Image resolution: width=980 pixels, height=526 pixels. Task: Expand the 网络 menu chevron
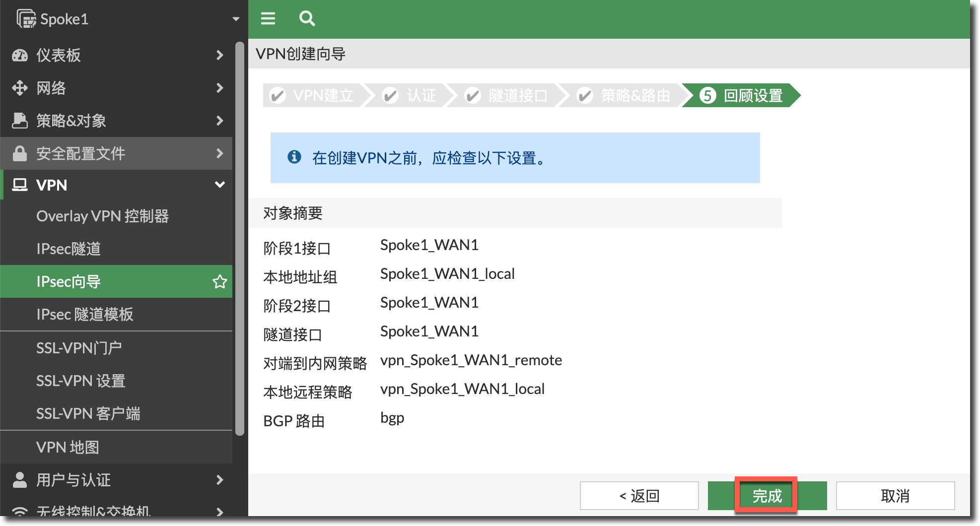219,88
